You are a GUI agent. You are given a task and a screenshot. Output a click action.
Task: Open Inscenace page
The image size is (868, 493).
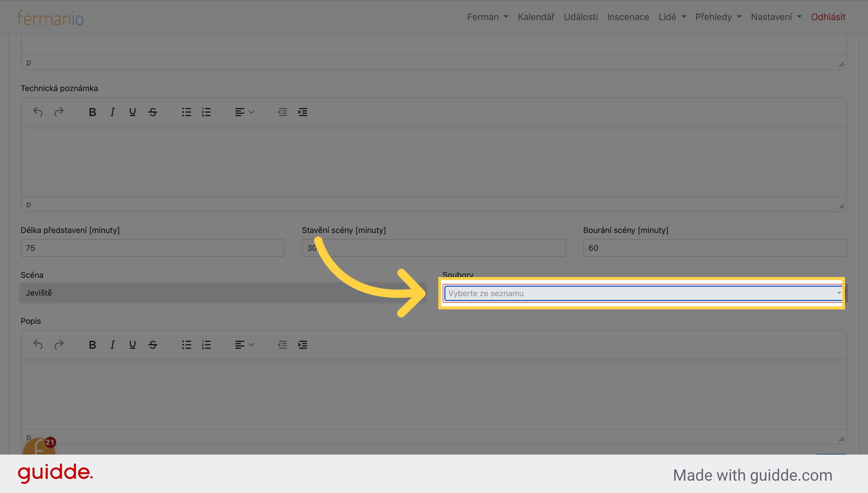click(x=628, y=17)
